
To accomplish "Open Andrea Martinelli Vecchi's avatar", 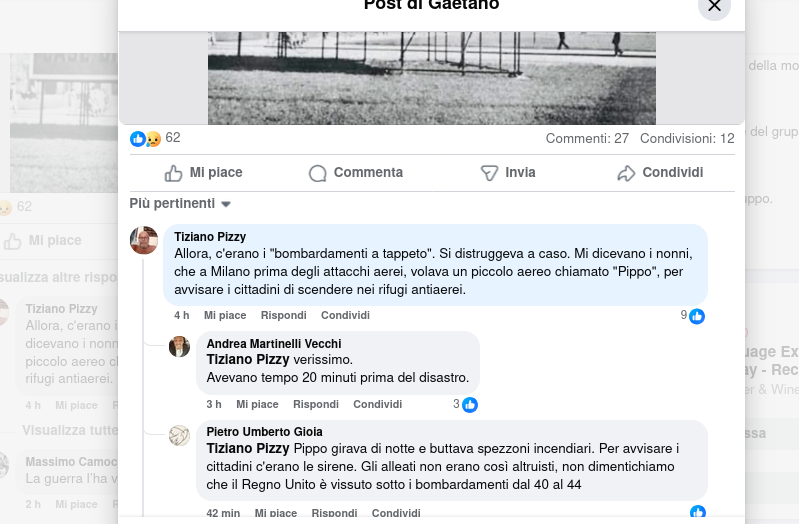I will coord(179,347).
